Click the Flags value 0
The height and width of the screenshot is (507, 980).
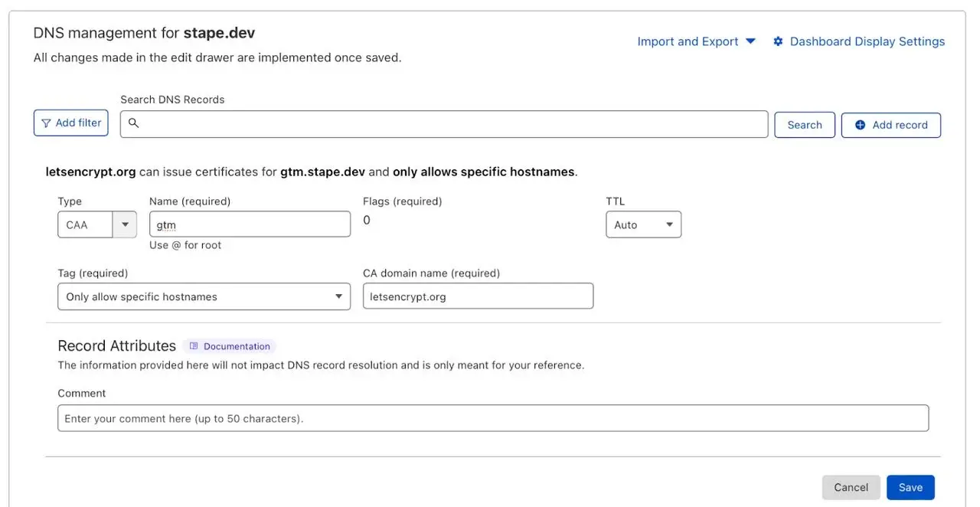[367, 221]
